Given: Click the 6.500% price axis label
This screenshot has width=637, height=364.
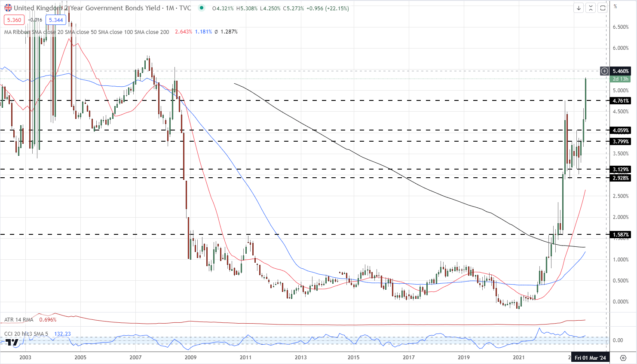Looking at the screenshot, I should (621, 27).
